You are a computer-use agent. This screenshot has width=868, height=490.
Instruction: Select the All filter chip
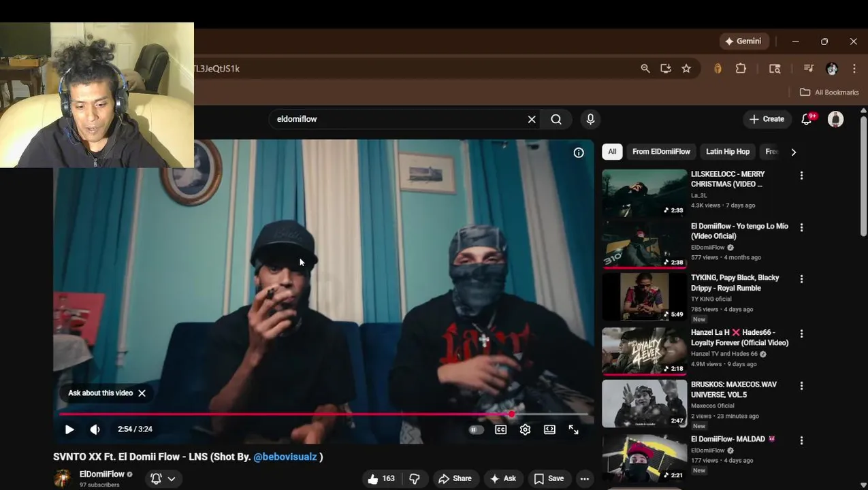click(612, 152)
